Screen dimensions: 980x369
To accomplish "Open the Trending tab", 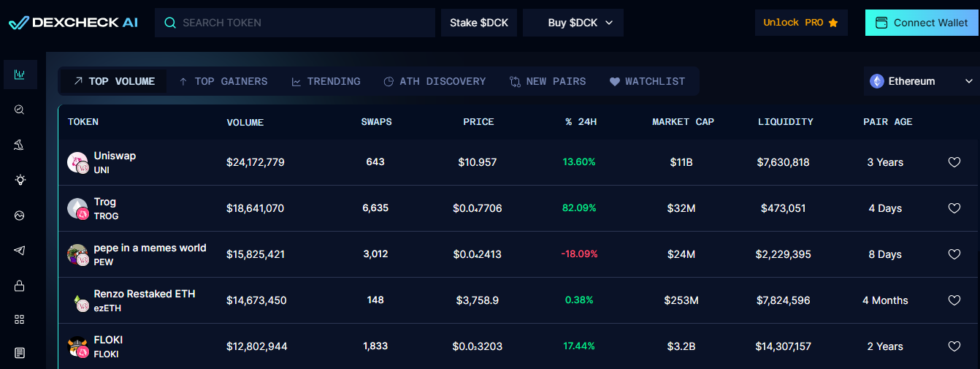I will (x=326, y=81).
